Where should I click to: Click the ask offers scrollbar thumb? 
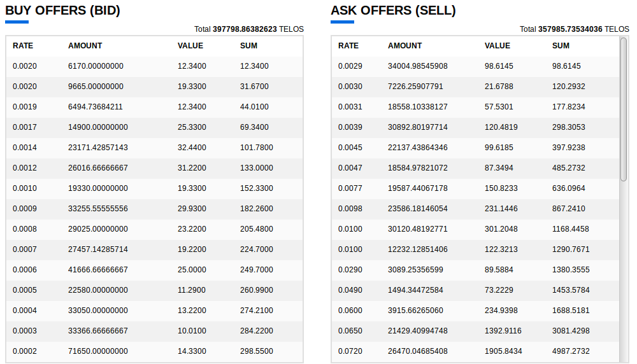(624, 109)
